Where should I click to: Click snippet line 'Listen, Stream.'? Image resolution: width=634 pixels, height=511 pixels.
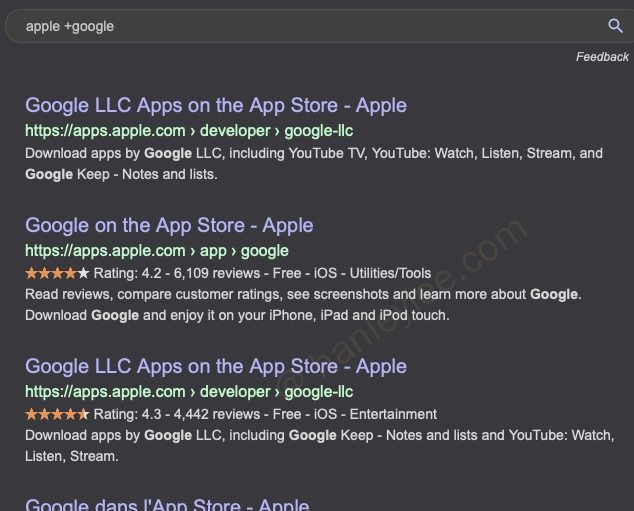click(72, 457)
